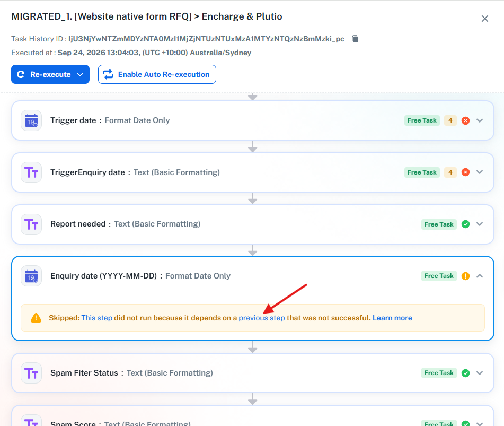Click the TriggerEnquiry date text formatter icon
The width and height of the screenshot is (504, 426).
pos(31,172)
